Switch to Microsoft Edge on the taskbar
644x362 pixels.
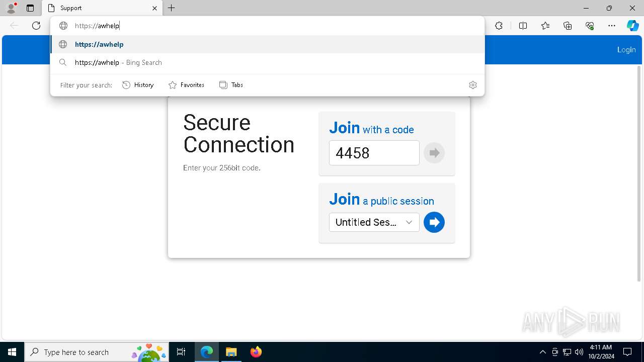coord(207,352)
